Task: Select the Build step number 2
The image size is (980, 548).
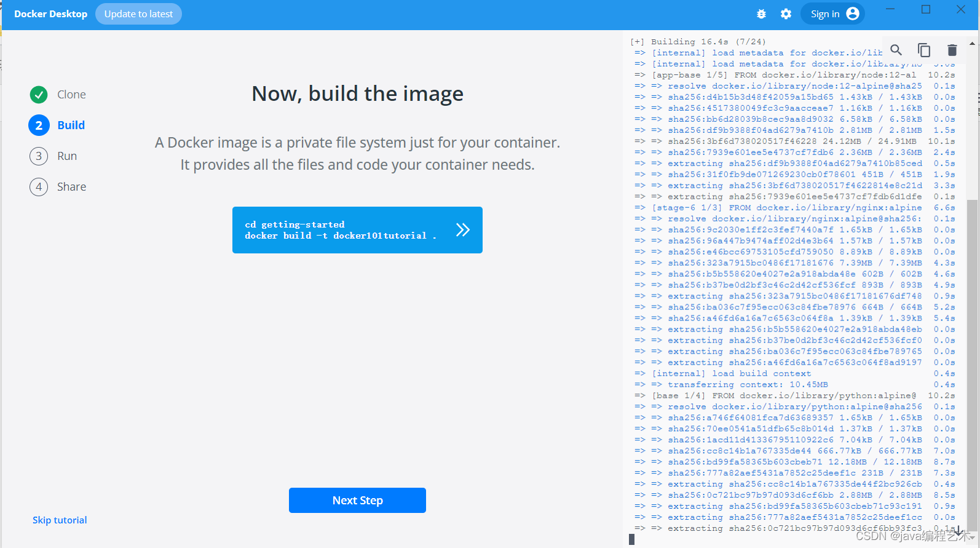Action: click(x=39, y=125)
